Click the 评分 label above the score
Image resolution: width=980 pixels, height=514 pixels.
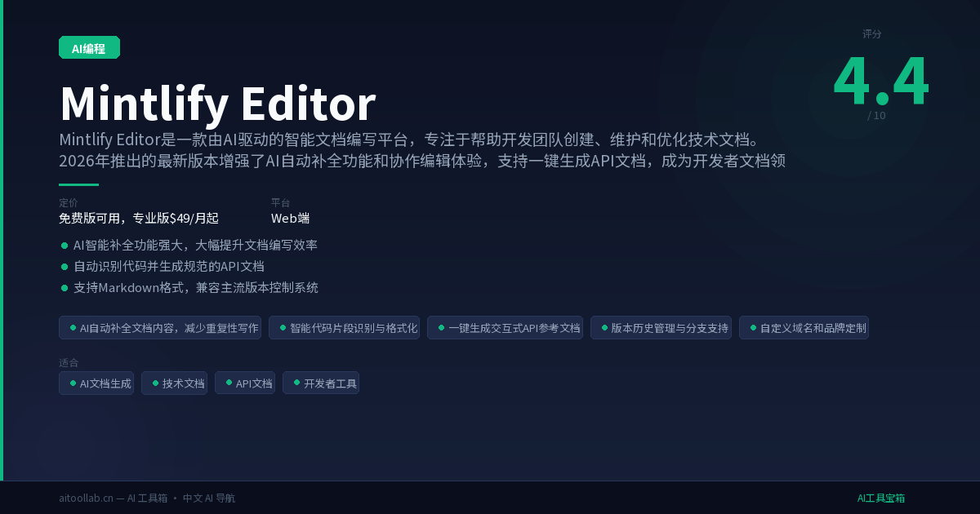tap(872, 34)
